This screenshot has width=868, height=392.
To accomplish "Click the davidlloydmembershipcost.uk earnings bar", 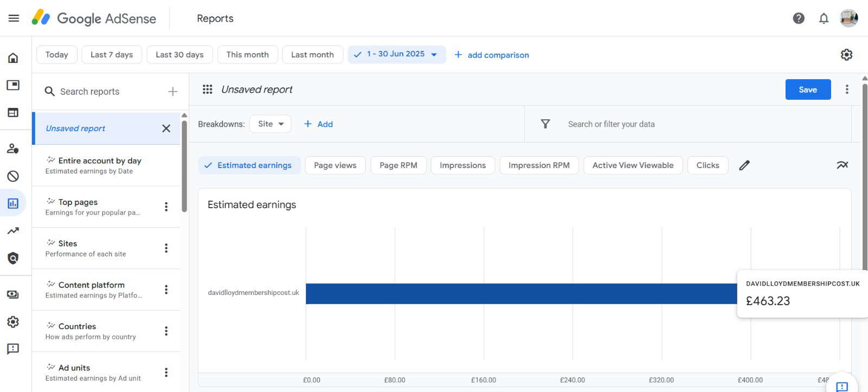I will (521, 293).
